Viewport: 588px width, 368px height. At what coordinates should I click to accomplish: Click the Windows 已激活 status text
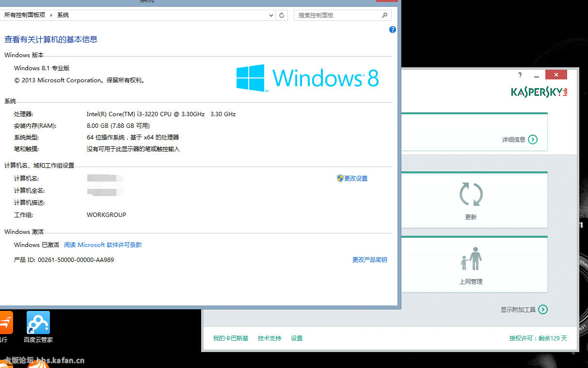(x=36, y=245)
